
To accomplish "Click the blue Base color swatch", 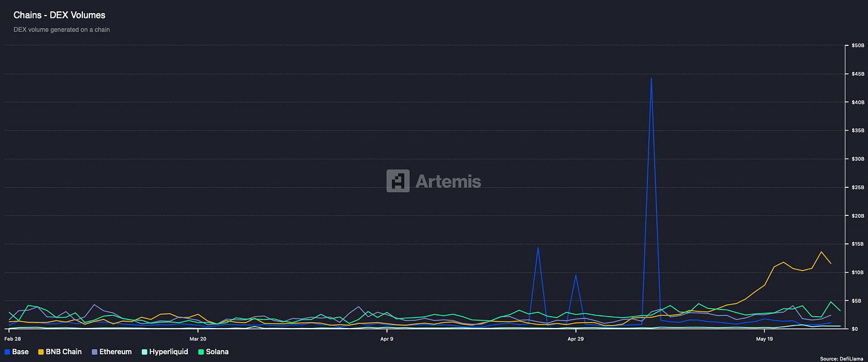I will point(7,352).
